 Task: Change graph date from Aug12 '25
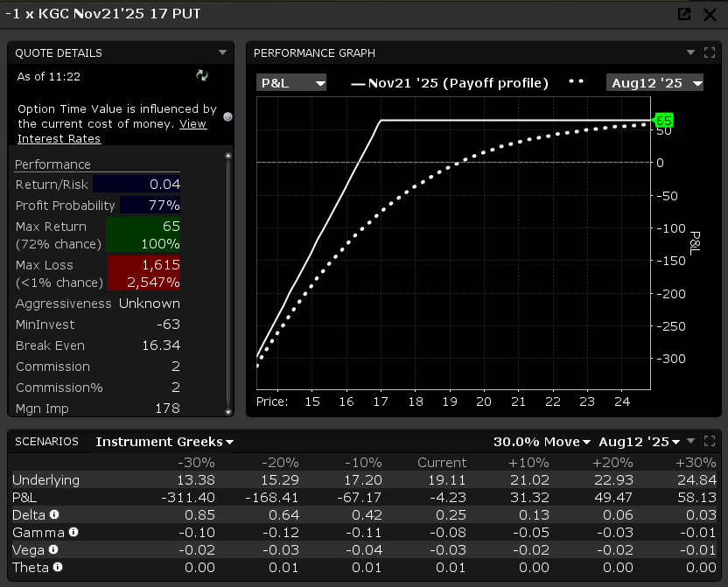pos(654,83)
